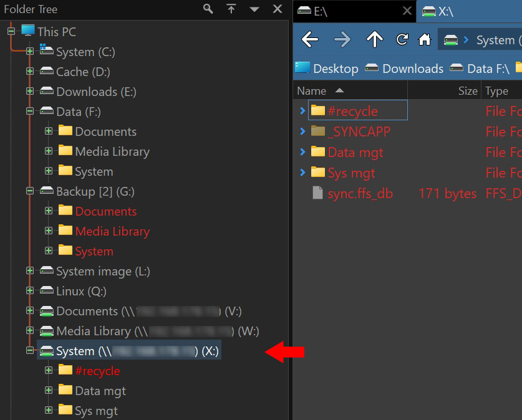Go up one folder level

coord(374,40)
